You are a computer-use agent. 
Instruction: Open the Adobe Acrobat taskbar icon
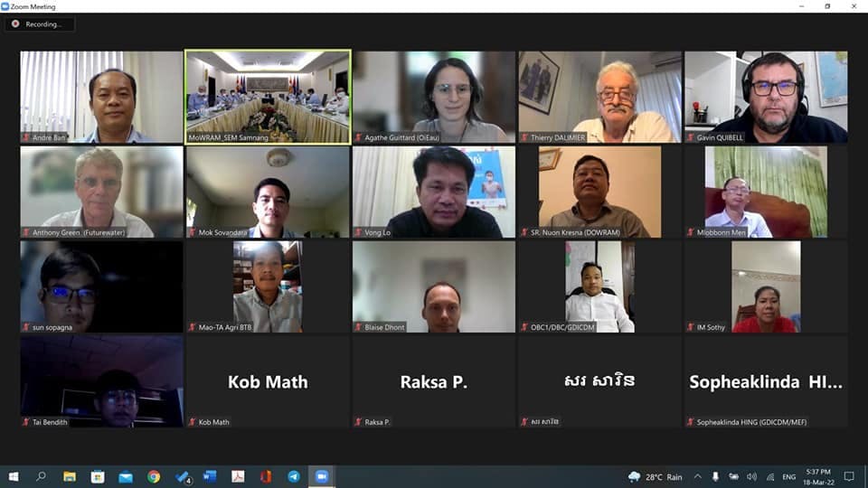pyautogui.click(x=238, y=476)
